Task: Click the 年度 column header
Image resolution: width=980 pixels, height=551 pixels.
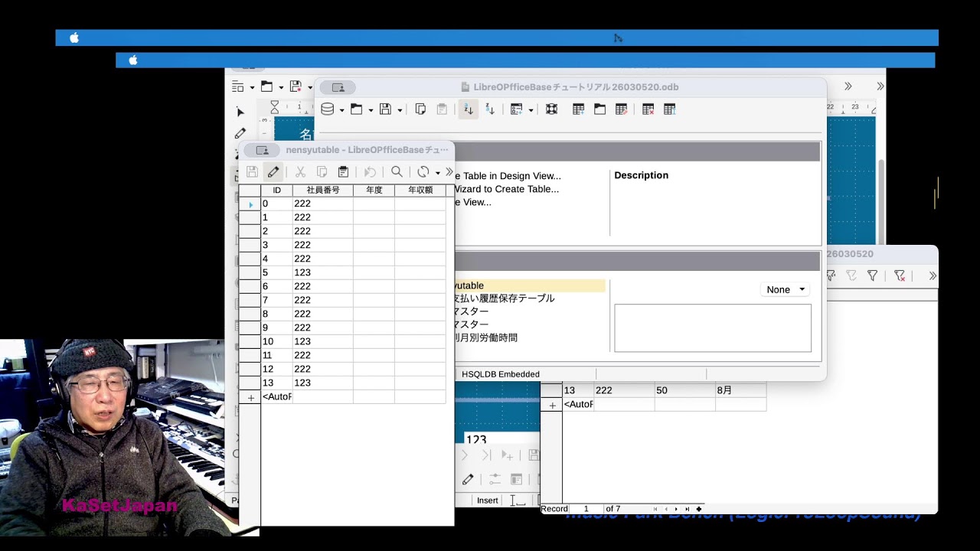Action: (x=374, y=190)
